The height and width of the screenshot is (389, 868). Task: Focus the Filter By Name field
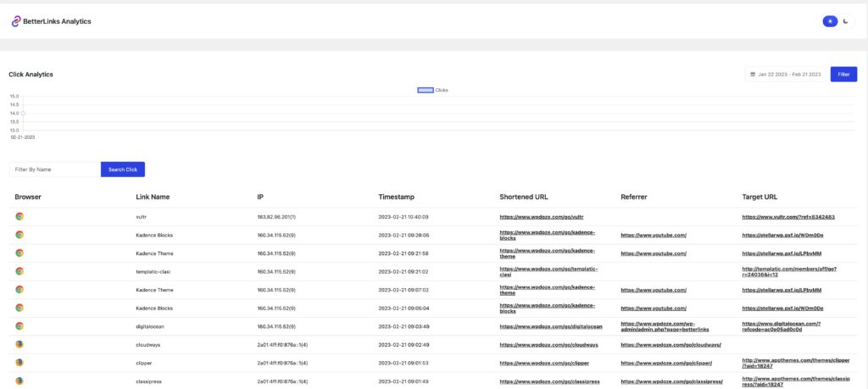click(55, 169)
